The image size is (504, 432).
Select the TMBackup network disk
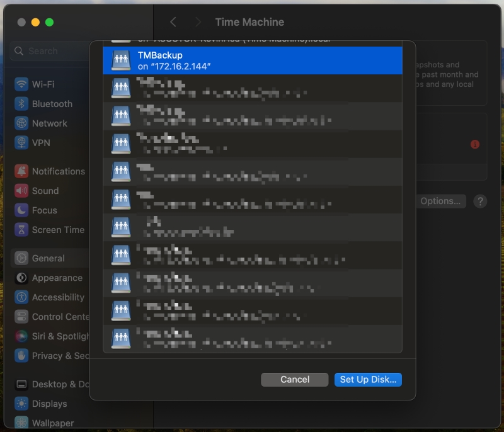252,60
